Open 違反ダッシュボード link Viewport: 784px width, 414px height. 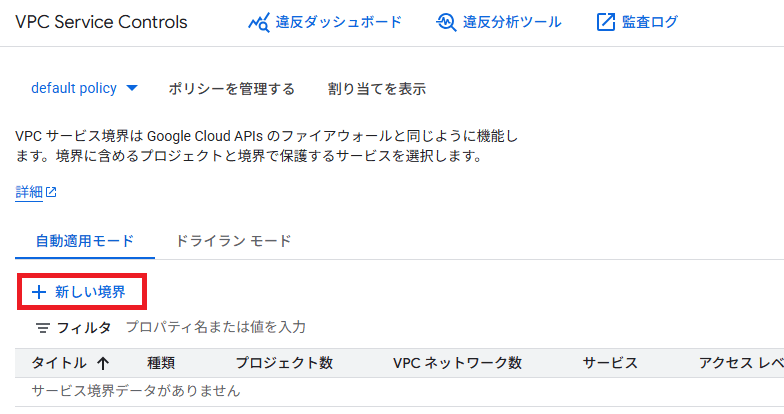324,22
